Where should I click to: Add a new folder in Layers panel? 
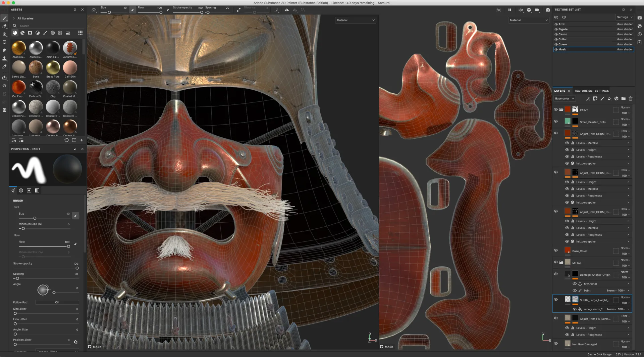[623, 99]
